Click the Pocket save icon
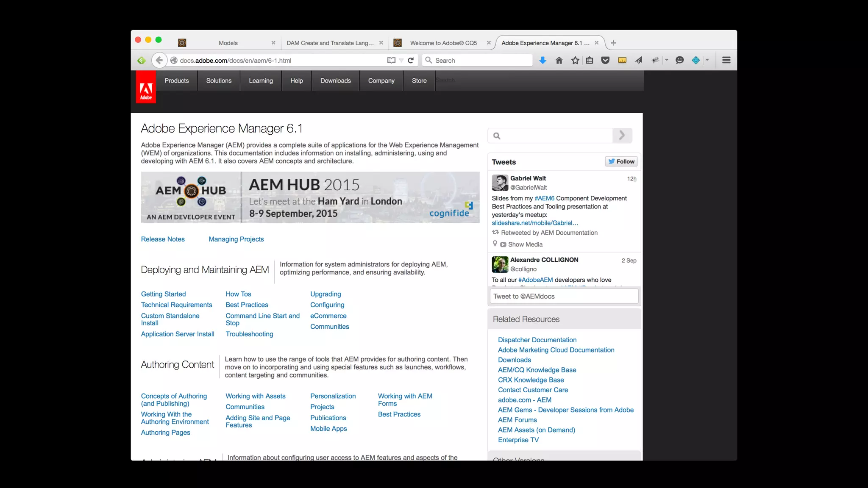Viewport: 868px width, 488px height. pyautogui.click(x=605, y=61)
